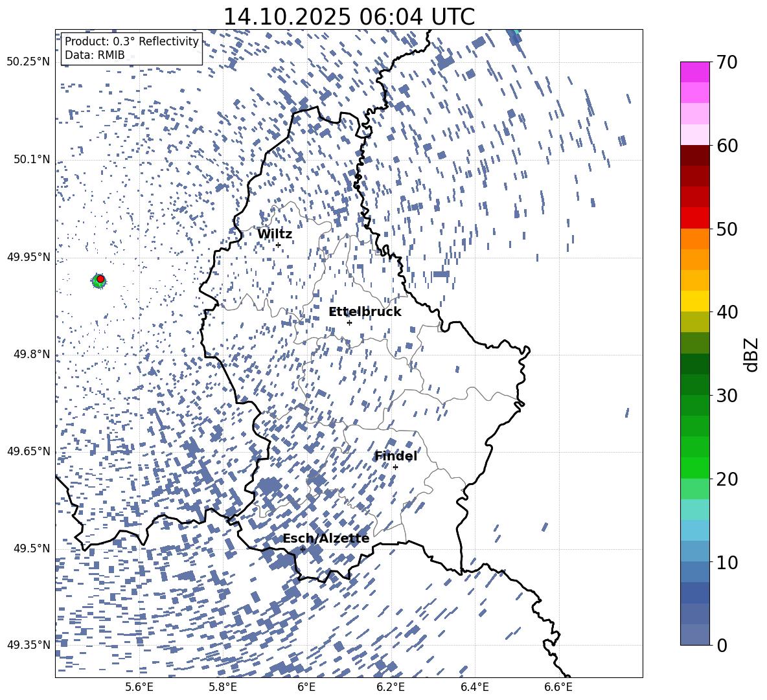The width and height of the screenshot is (767, 700).
Task: Click the yellow colorbar segment above 40
Action: [694, 301]
